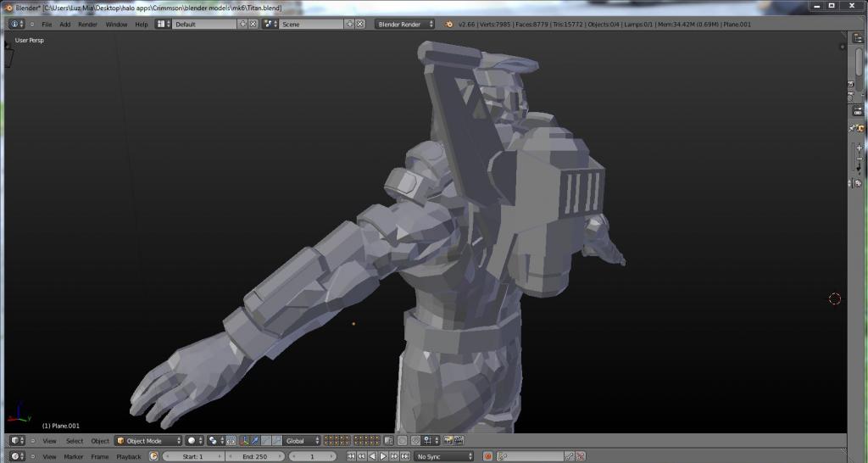Click the active keying set field

coord(531,456)
